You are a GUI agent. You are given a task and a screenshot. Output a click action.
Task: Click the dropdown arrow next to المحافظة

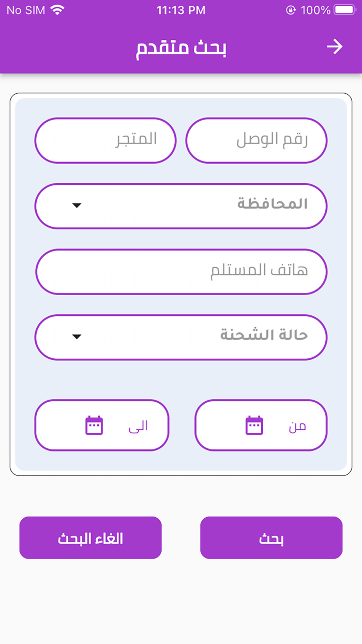(77, 206)
